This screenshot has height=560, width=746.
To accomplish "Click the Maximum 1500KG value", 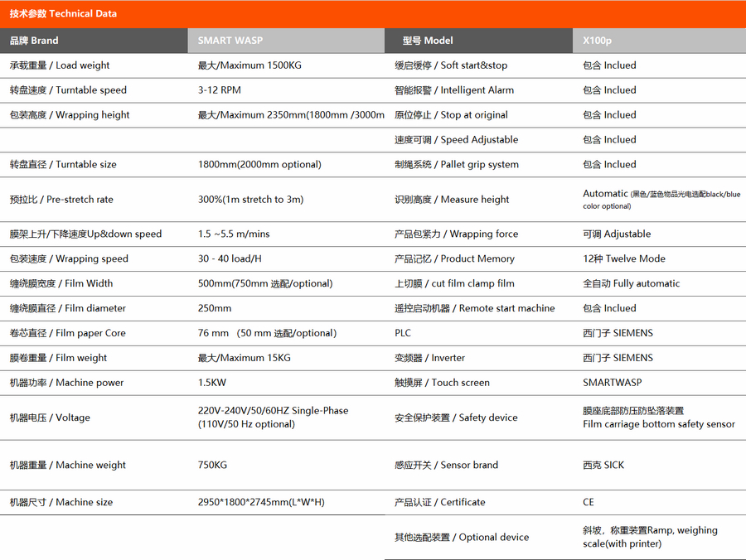I will tap(249, 65).
